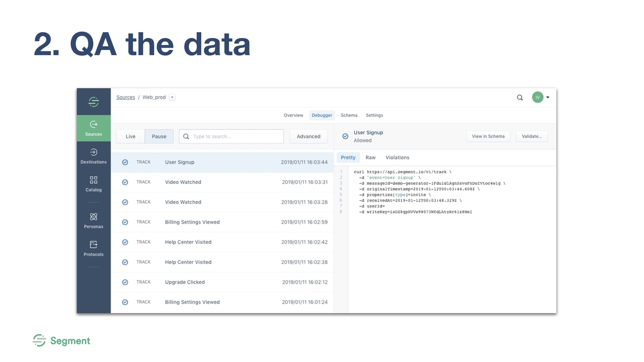Click check icon on 16:03:31 Video Watched row

(125, 182)
